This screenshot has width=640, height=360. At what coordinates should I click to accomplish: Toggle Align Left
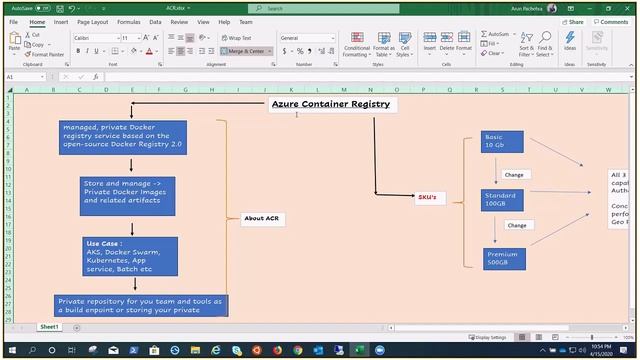171,51
